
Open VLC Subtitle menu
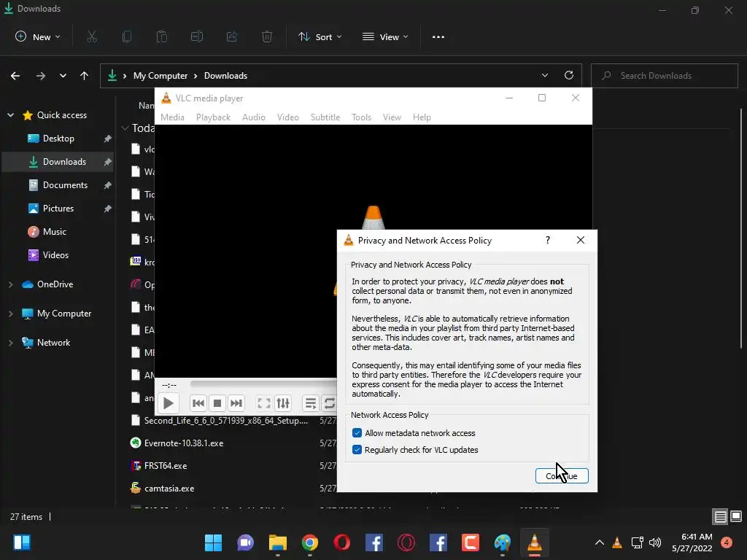pyautogui.click(x=325, y=117)
